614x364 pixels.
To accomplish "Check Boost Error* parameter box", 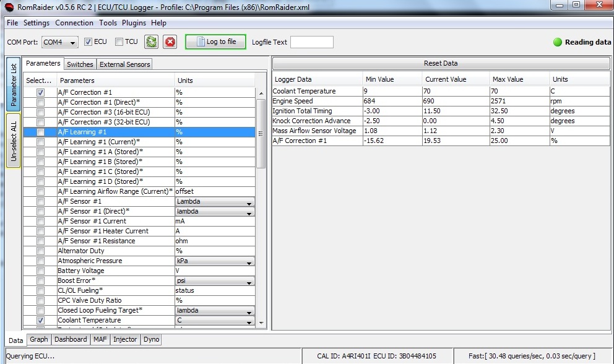I will (40, 280).
